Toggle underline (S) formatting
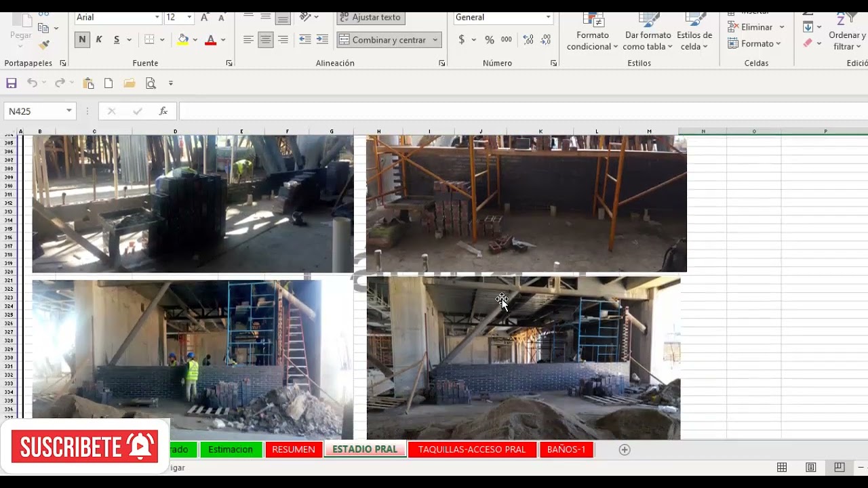The height and width of the screenshot is (488, 868). [117, 40]
